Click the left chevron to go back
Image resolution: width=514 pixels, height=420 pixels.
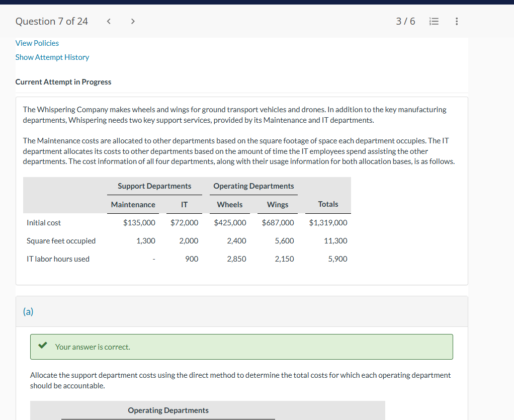108,21
